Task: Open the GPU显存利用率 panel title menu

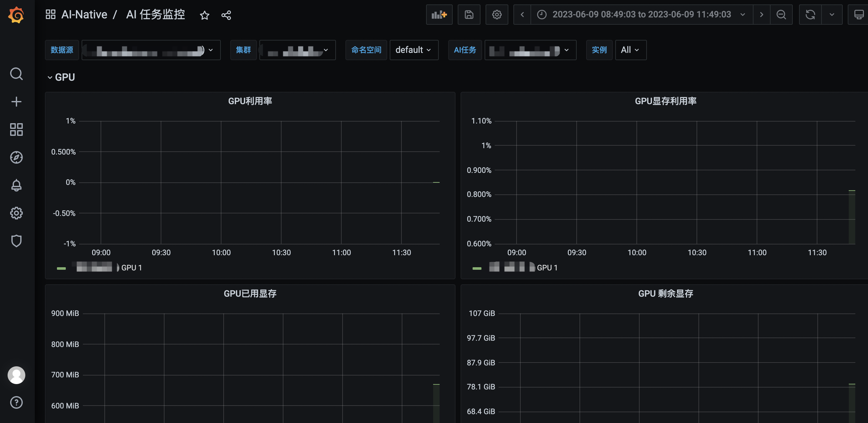Action: coord(666,101)
